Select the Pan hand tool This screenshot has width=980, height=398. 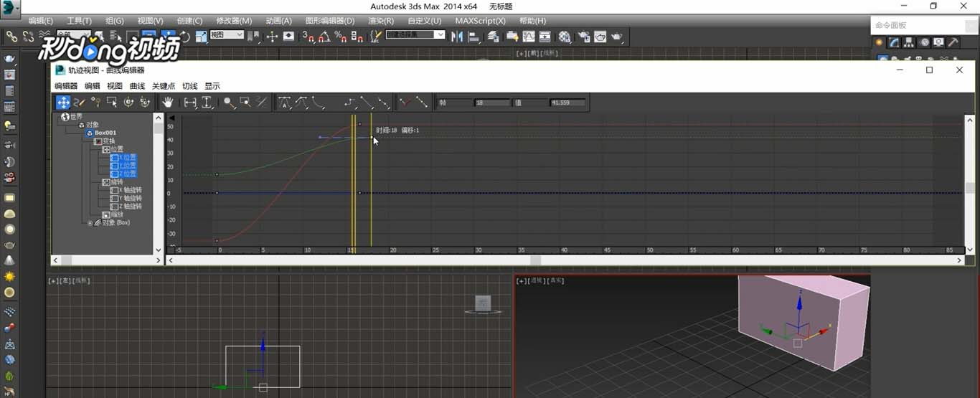point(167,103)
